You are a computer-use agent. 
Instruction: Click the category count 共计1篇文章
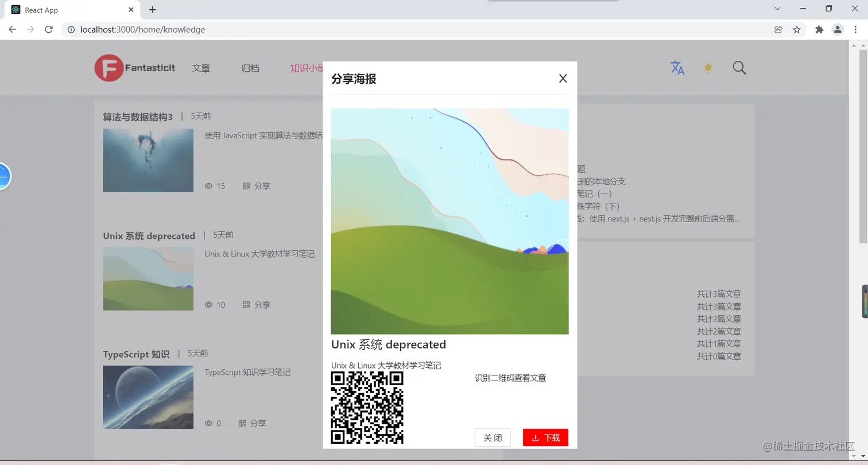(719, 343)
